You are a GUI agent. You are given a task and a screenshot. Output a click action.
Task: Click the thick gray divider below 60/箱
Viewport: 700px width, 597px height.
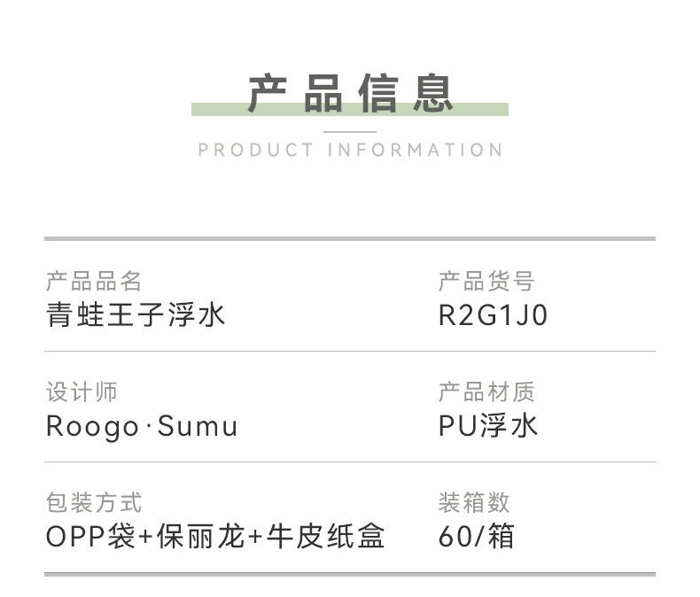tap(350, 574)
